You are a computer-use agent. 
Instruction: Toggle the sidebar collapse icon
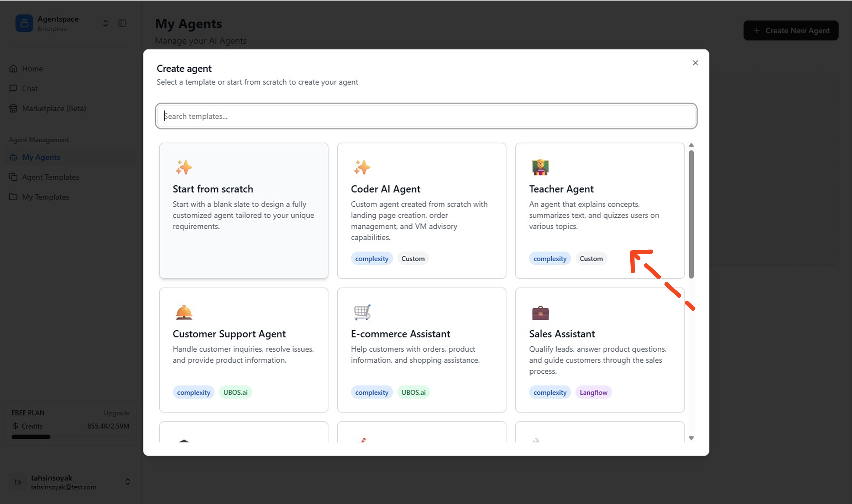(x=122, y=23)
